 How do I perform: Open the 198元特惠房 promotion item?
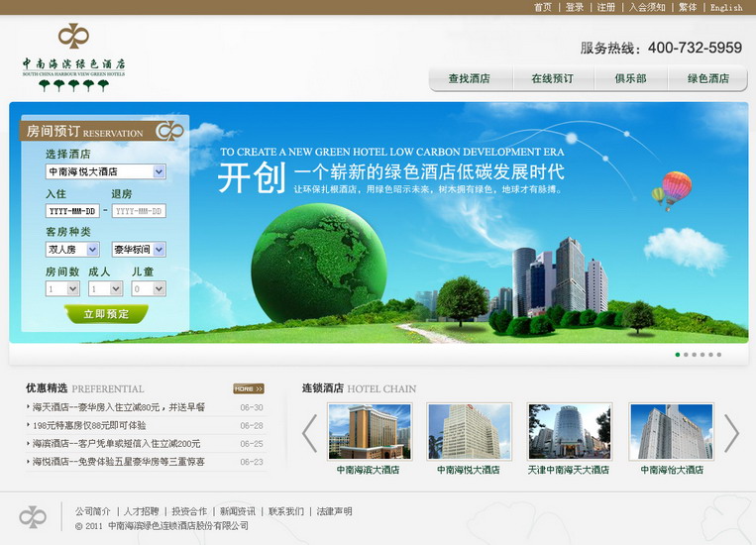coord(89,425)
